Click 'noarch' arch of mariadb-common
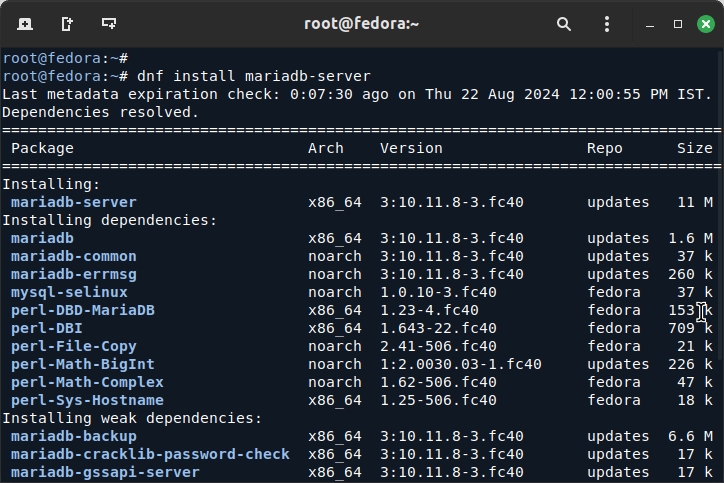 tap(335, 256)
